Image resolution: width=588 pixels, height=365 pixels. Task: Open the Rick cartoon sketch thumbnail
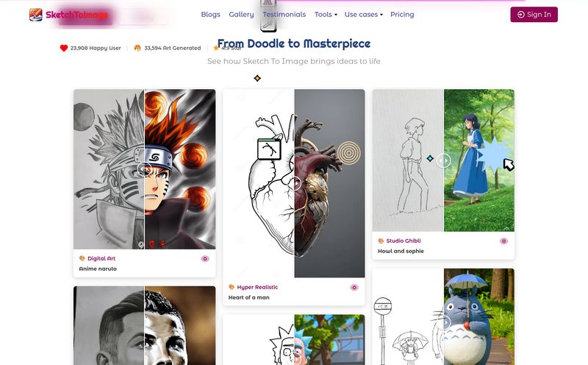point(294,340)
